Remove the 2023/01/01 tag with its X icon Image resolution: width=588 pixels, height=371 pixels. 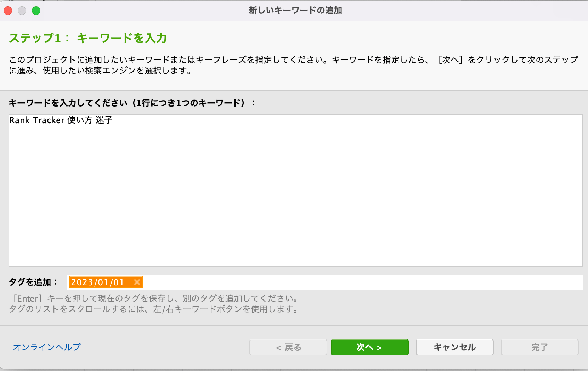tap(137, 282)
